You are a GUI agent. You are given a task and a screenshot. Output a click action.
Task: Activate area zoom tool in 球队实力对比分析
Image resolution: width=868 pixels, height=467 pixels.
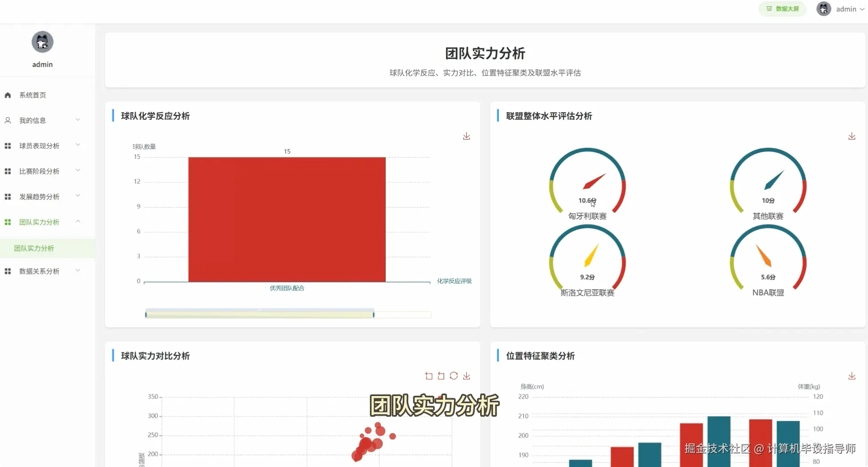coord(429,376)
